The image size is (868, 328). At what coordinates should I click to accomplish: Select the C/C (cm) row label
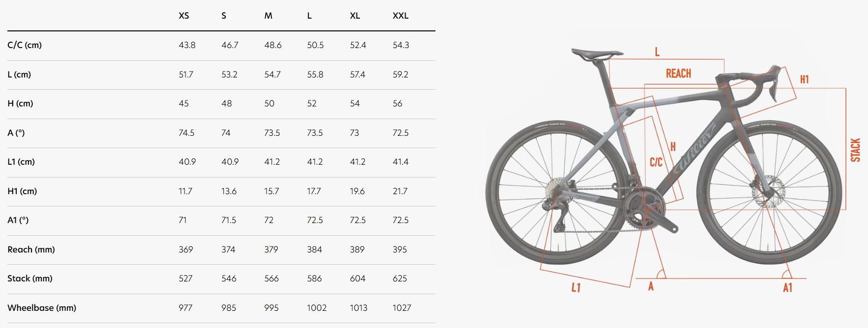click(25, 45)
